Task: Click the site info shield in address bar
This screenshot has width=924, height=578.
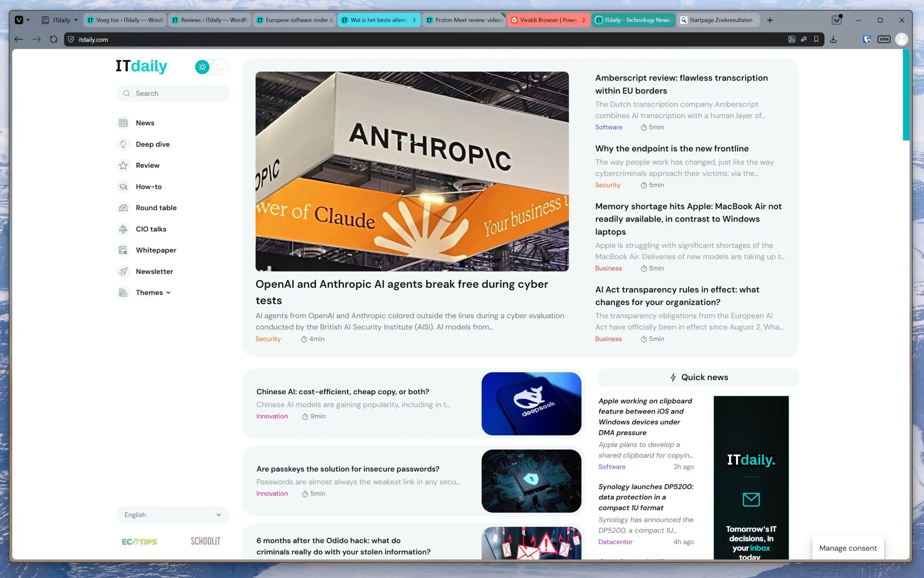Action: 71,39
